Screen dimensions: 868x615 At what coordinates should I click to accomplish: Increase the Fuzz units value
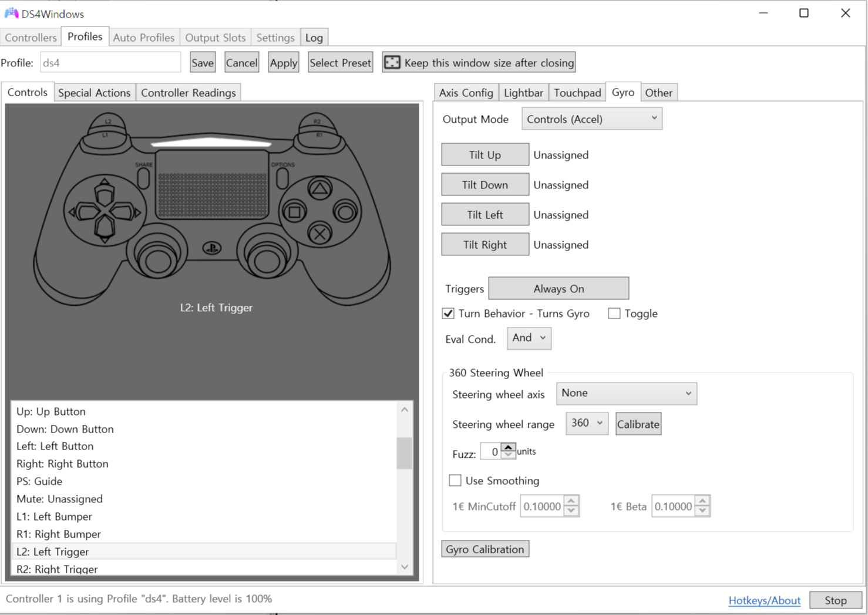(509, 447)
